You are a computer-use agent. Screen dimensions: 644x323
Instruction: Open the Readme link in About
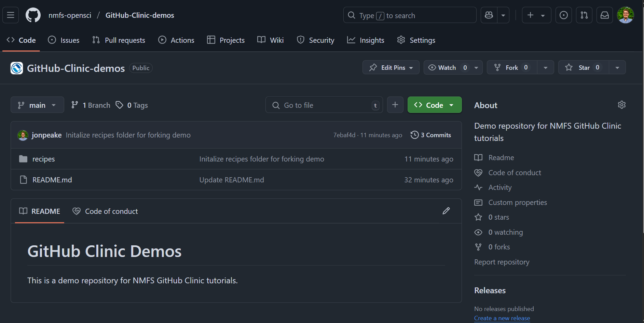(x=494, y=157)
